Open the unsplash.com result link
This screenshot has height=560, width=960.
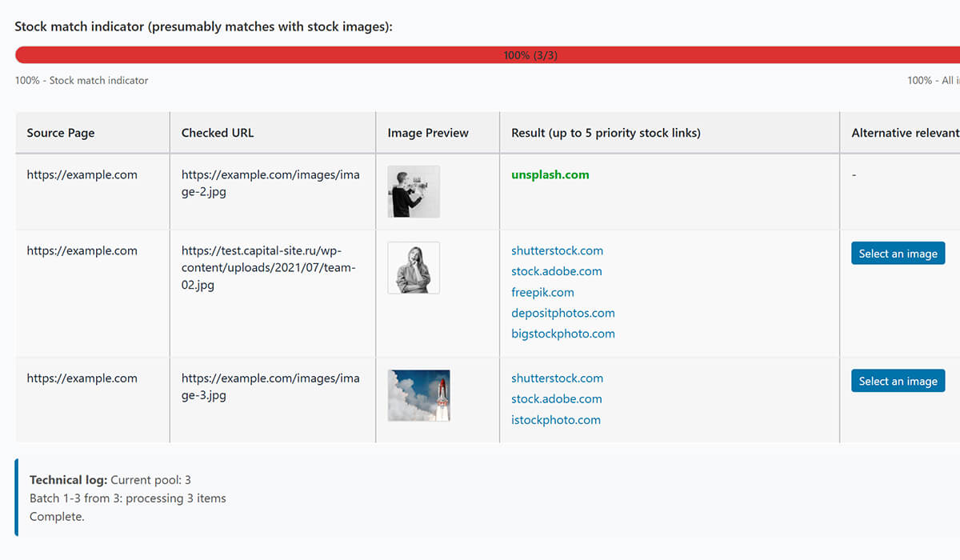coord(550,175)
